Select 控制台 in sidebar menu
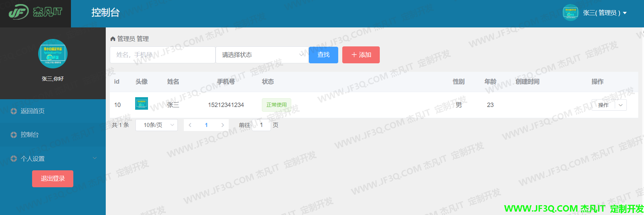The image size is (644, 215). (x=30, y=135)
